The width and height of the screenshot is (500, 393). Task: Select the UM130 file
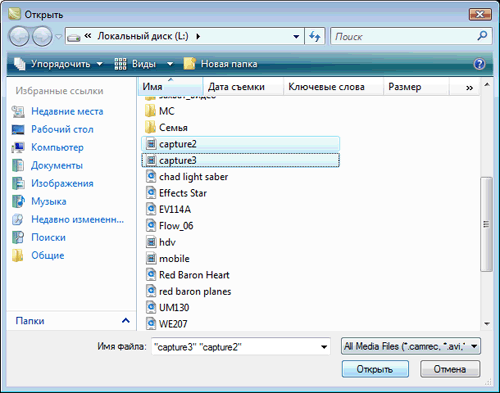point(174,307)
